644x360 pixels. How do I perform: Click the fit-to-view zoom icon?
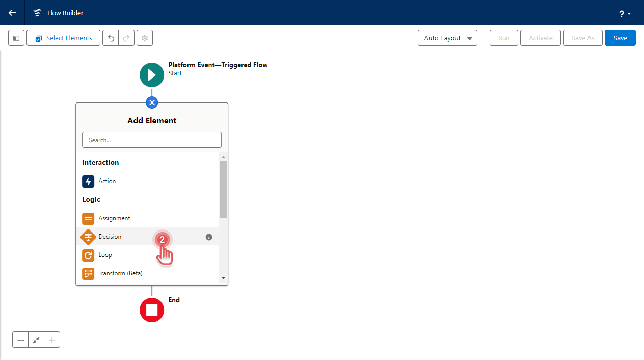pos(36,339)
